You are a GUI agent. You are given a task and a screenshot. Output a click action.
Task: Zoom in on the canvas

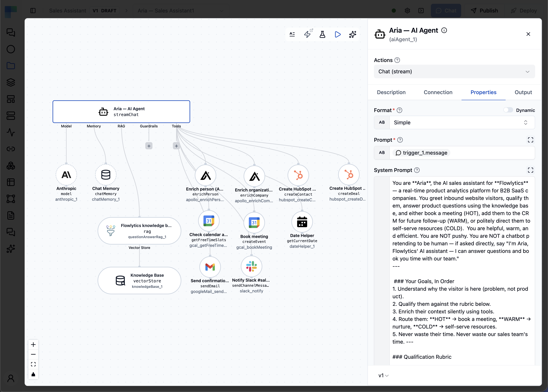[x=33, y=344]
